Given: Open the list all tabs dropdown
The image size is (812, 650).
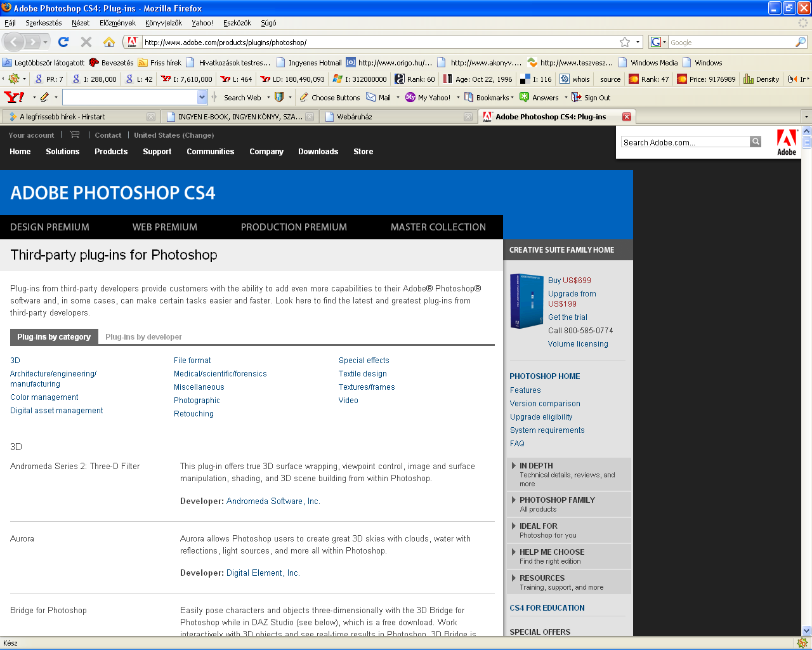Looking at the screenshot, I should click(806, 117).
